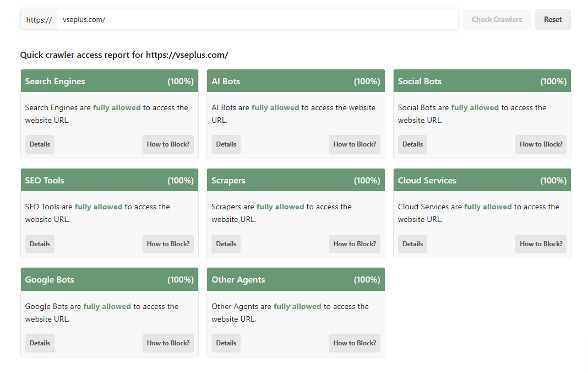The width and height of the screenshot is (588, 374).
Task: Open Details for SEO Tools
Action: (x=40, y=244)
